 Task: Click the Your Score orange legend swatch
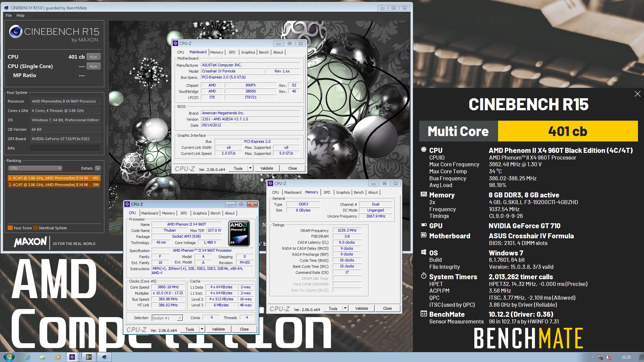[x=10, y=228]
